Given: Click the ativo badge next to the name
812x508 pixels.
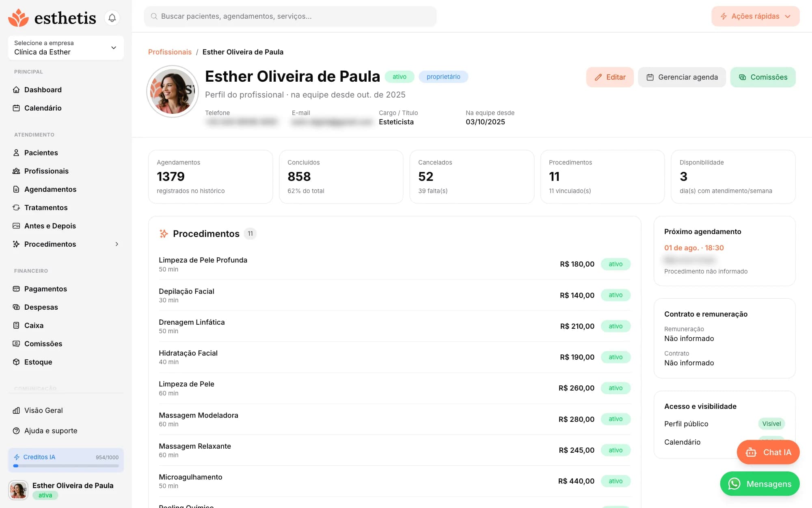Looking at the screenshot, I should (400, 77).
